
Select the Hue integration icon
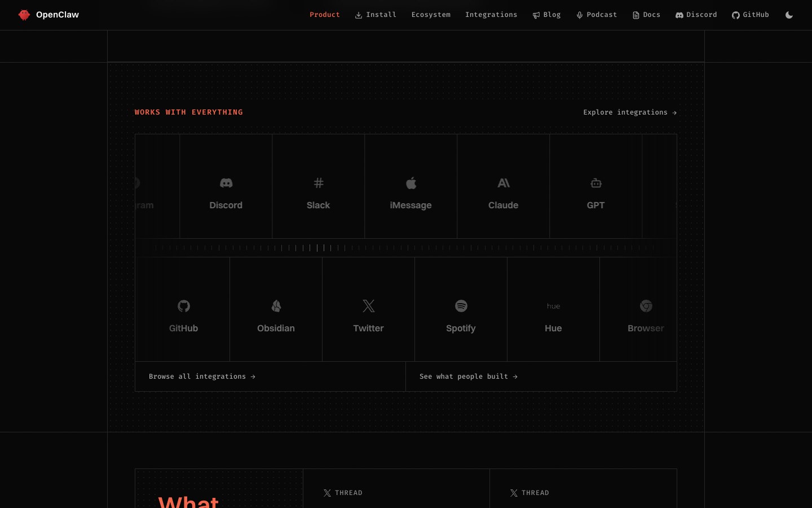coord(554,306)
